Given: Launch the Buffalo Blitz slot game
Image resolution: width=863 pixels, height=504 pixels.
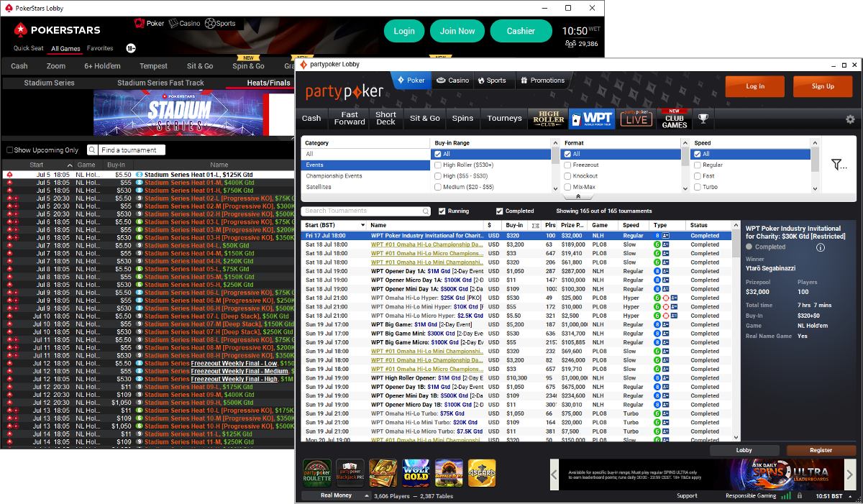Looking at the screenshot, I should tap(449, 474).
